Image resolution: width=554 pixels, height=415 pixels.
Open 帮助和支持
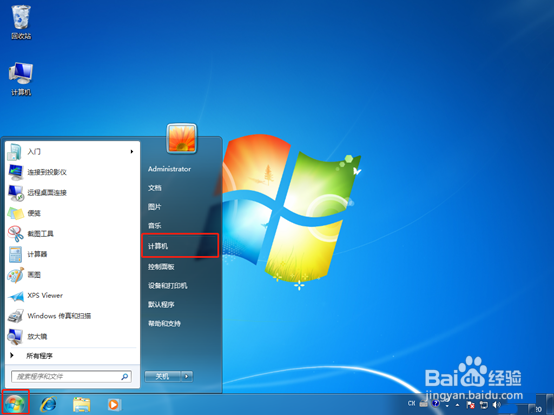(164, 324)
